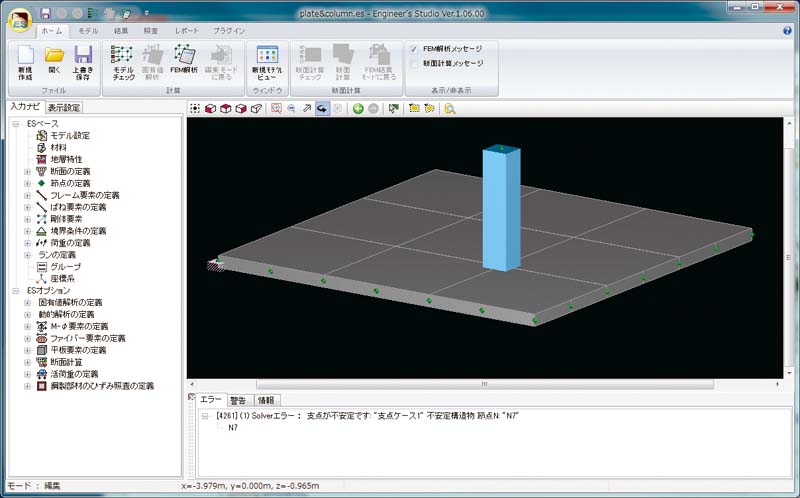Switch to the 照査 ribbon tab
This screenshot has height=498, width=800.
click(151, 31)
